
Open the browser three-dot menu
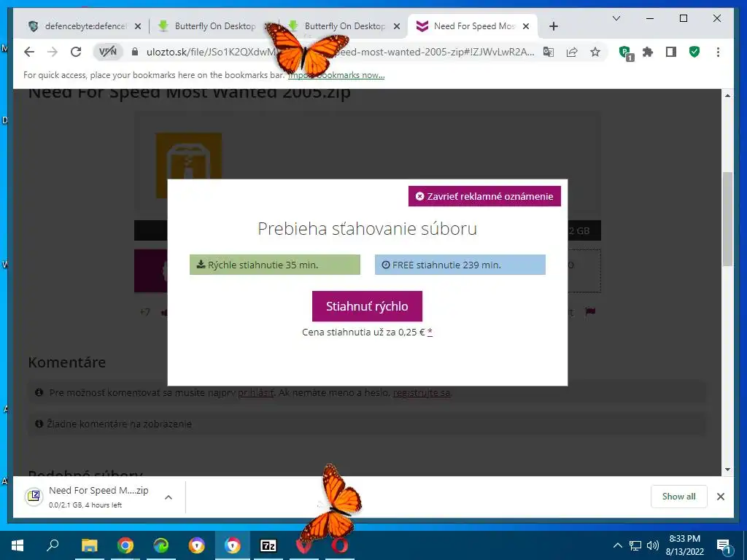718,52
